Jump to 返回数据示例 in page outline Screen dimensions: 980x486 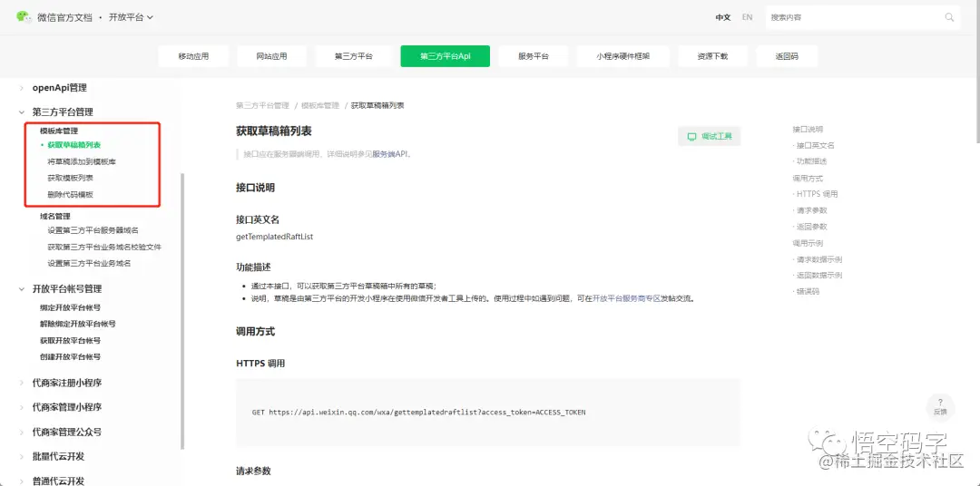[x=819, y=276]
